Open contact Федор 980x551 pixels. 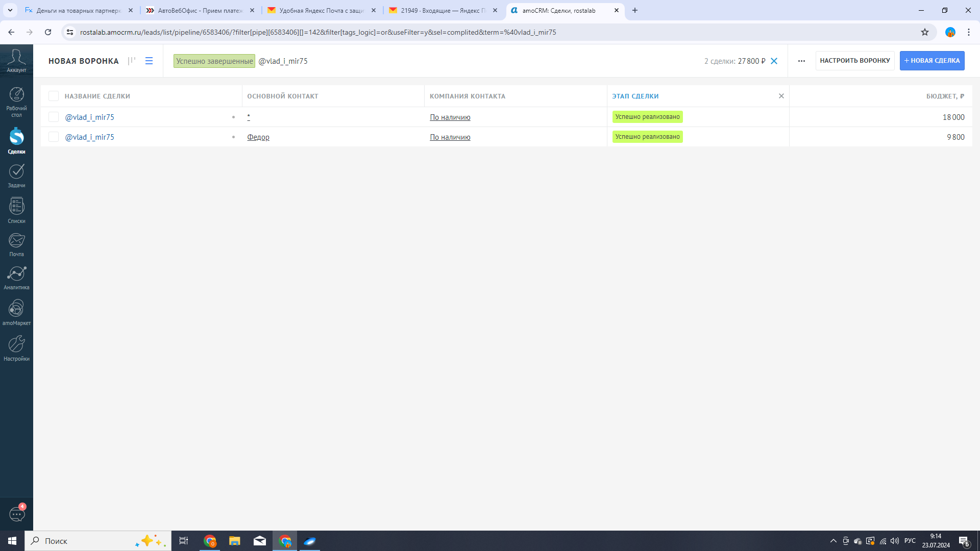(x=258, y=137)
